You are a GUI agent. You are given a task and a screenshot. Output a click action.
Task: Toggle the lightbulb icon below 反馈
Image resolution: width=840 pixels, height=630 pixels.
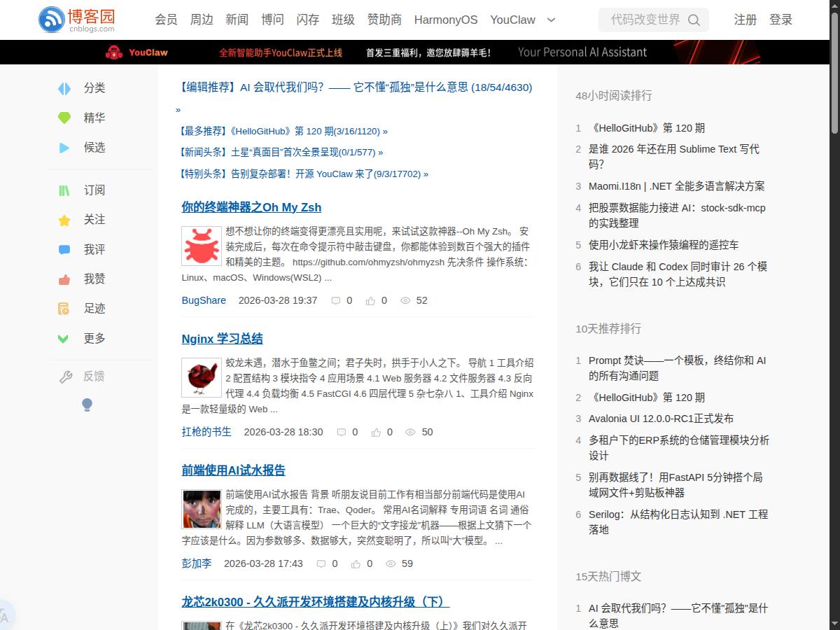(87, 405)
